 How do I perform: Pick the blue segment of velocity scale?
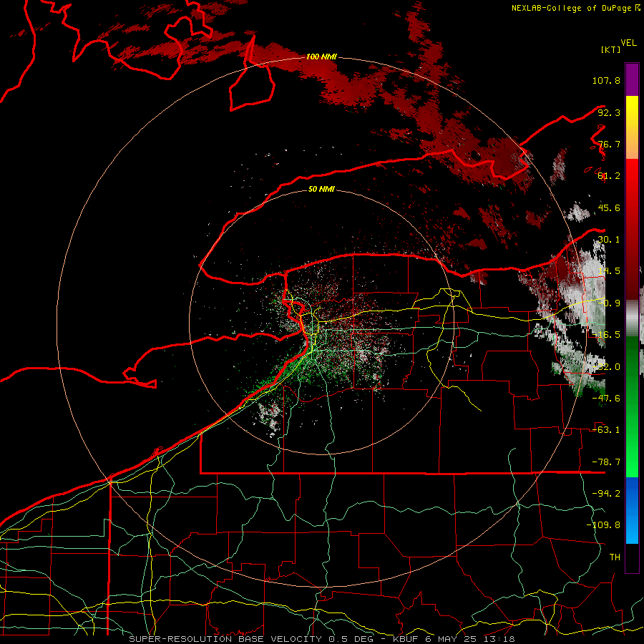(632, 510)
